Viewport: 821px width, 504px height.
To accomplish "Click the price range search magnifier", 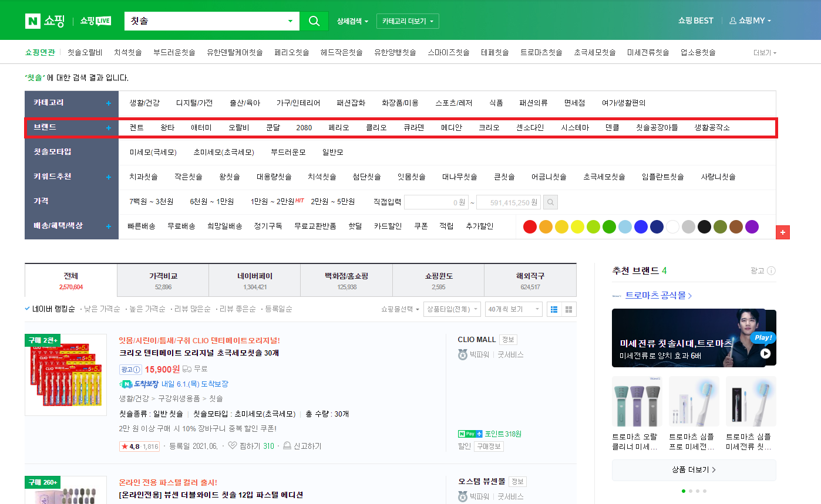I will (550, 202).
